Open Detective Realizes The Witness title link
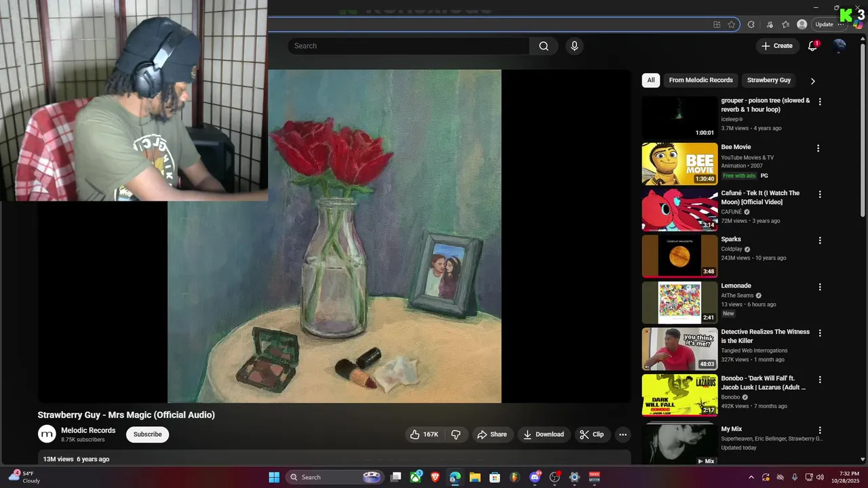 click(x=765, y=336)
